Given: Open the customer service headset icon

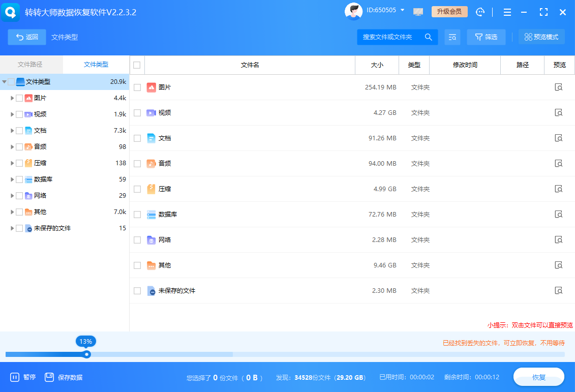Looking at the screenshot, I should point(480,12).
